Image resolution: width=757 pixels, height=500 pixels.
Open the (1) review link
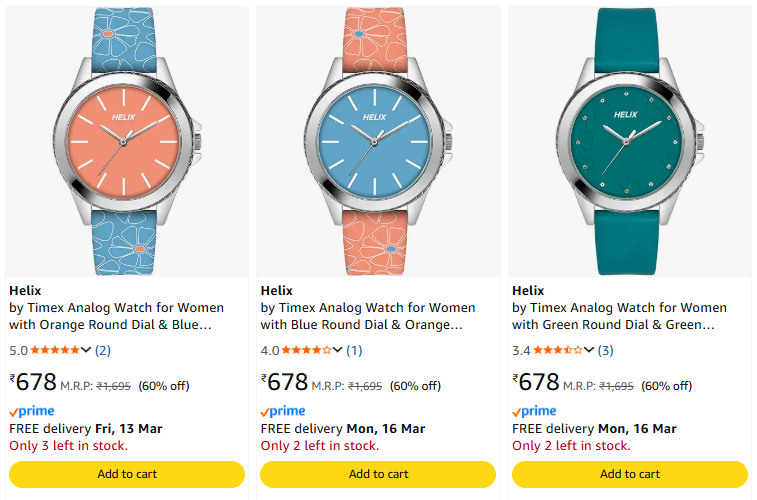[x=354, y=350]
